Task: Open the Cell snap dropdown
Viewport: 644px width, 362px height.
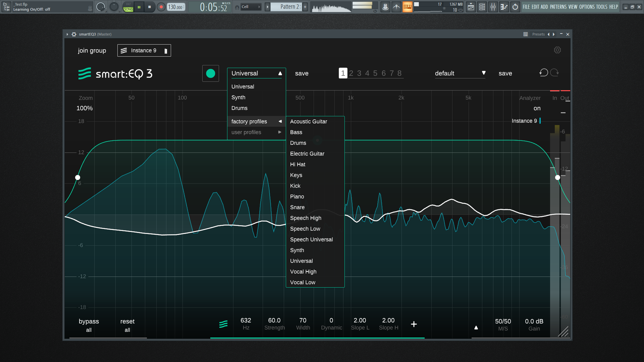Action: (251, 7)
